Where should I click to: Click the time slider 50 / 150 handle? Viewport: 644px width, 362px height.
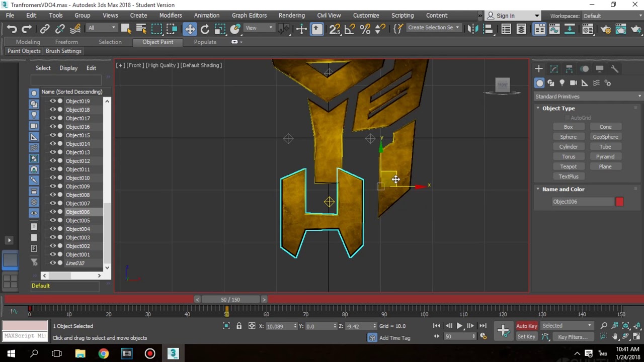point(230,299)
